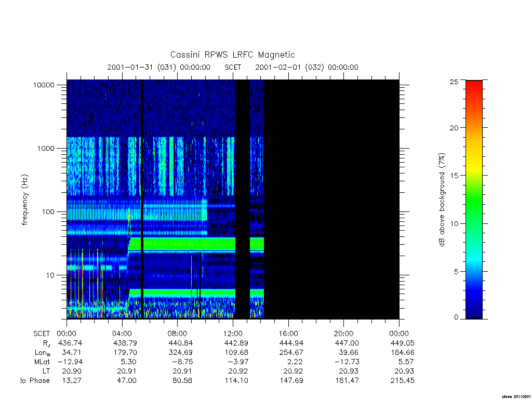Click the 'Io Phase' row label
532x399 pixels.
click(35, 381)
